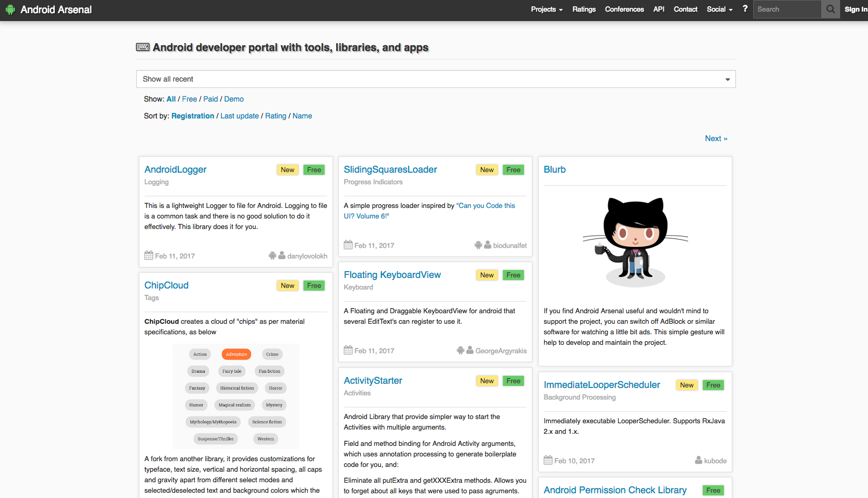868x498 pixels.
Task: Click the user icon beside GeorgeArgyrakis
Action: click(470, 350)
